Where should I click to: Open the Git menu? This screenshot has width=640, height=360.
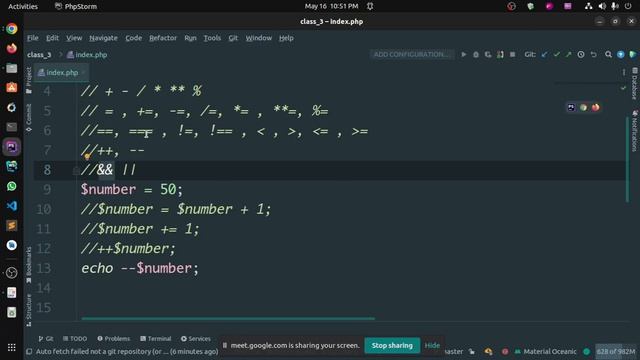coord(233,38)
